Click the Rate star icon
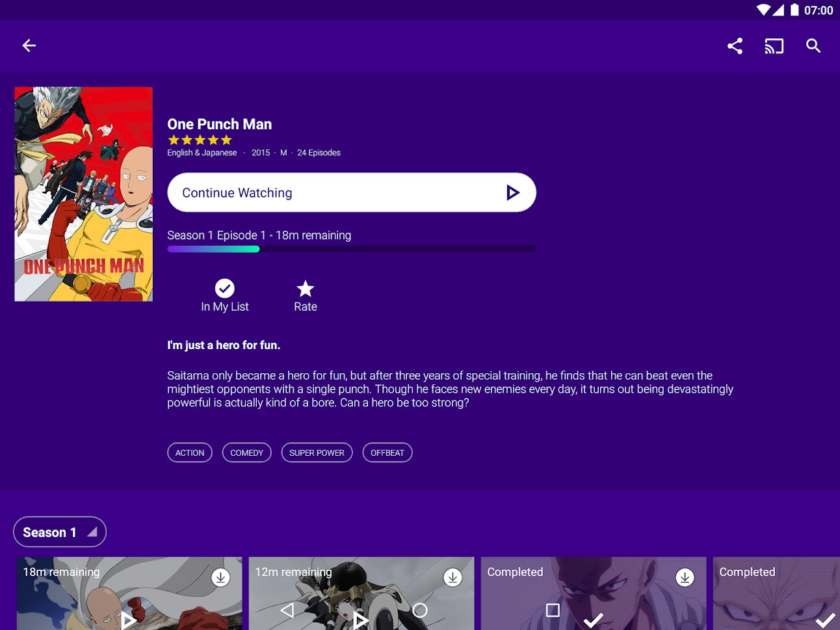 point(305,289)
